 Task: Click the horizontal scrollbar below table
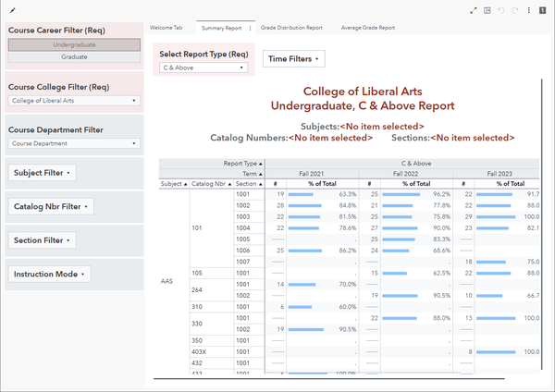coord(328,379)
